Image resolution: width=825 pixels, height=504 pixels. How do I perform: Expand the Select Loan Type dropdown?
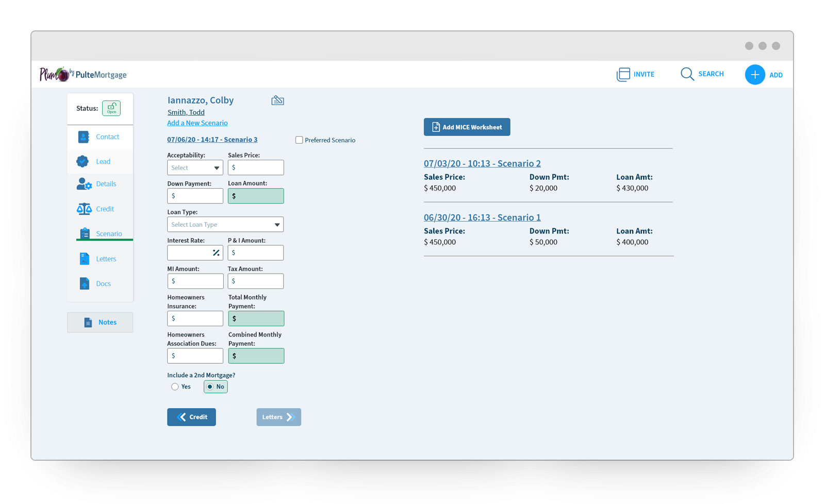pos(225,225)
